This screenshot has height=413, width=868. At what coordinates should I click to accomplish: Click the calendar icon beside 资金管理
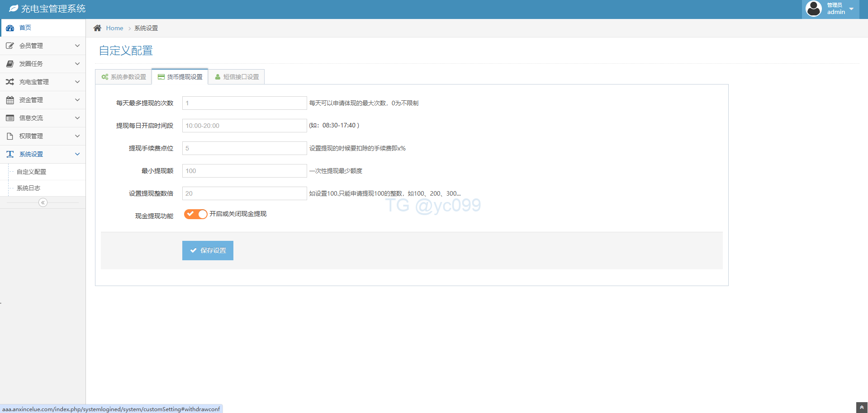tap(10, 100)
